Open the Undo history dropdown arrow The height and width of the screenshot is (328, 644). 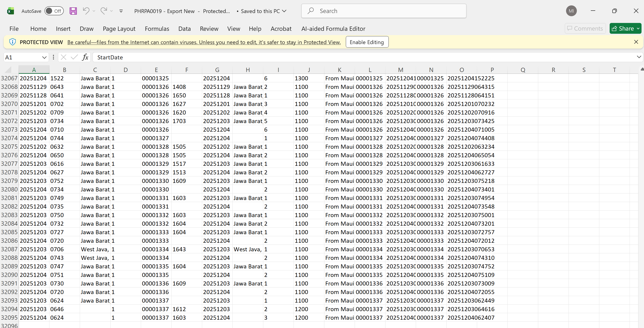[94, 11]
